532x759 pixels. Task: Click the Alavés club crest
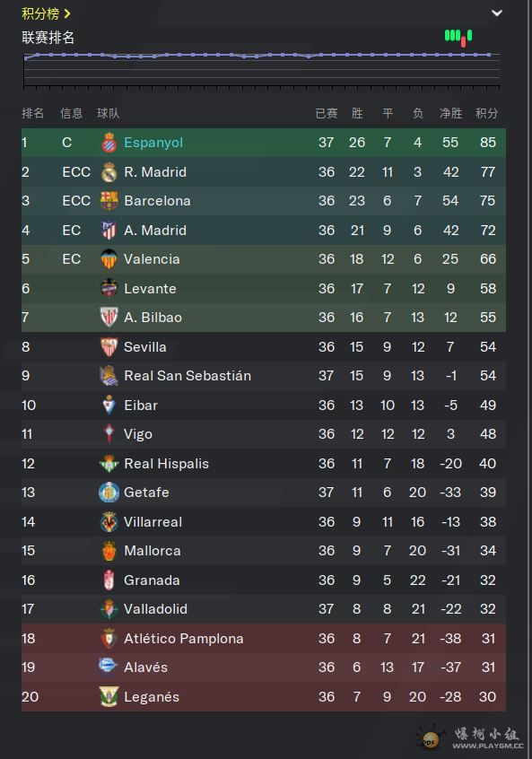tap(108, 666)
